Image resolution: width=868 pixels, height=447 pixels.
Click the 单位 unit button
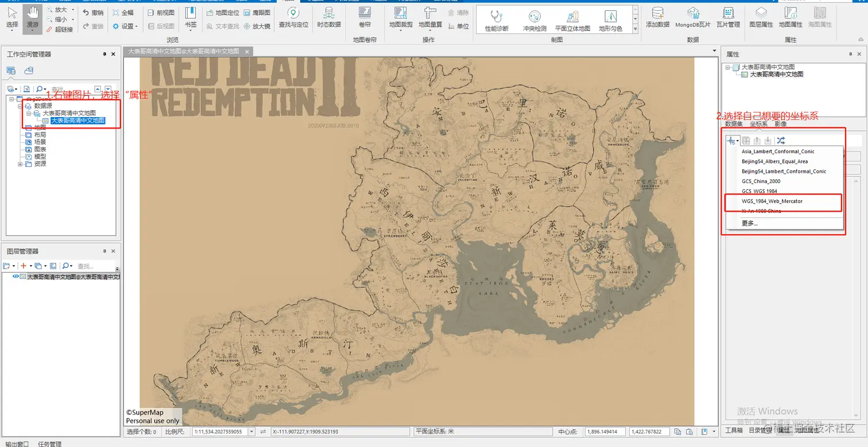pyautogui.click(x=458, y=26)
